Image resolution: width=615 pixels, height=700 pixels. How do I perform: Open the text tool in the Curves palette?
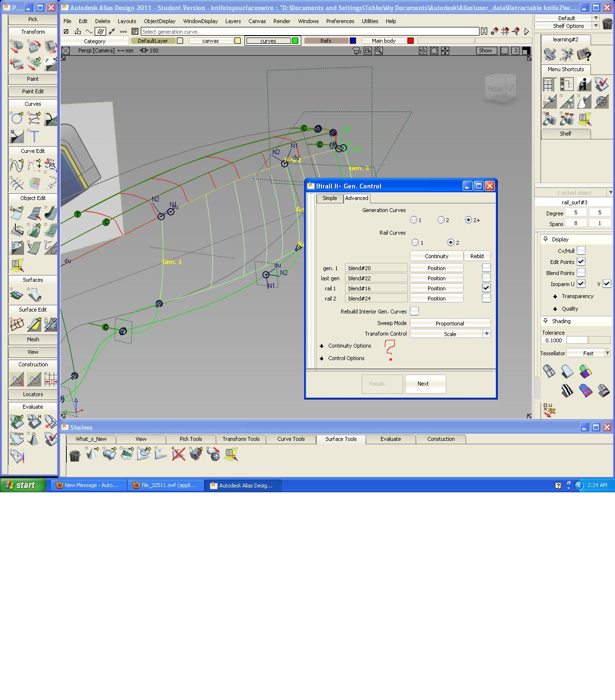(x=34, y=137)
